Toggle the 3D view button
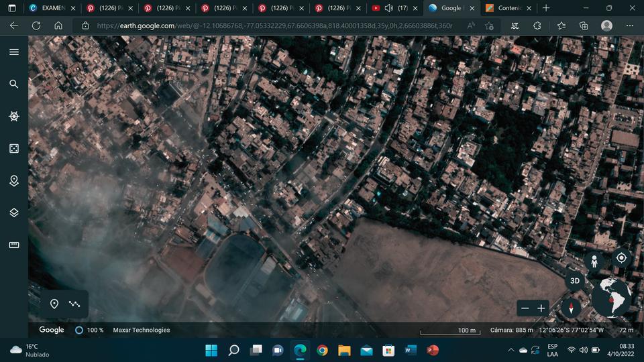This screenshot has height=362, width=644. point(575,281)
